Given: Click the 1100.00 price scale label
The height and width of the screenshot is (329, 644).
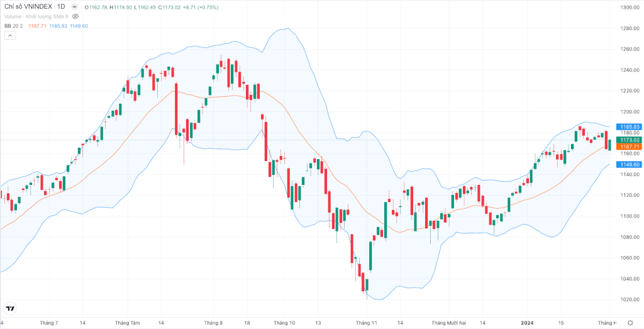Looking at the screenshot, I should (630, 216).
